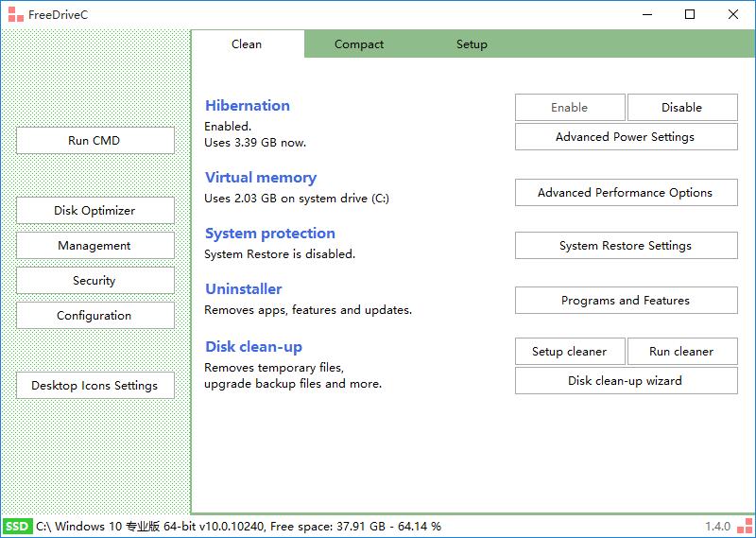Click the 1.4.0 version number
Screen dimensions: 756x538
718,527
